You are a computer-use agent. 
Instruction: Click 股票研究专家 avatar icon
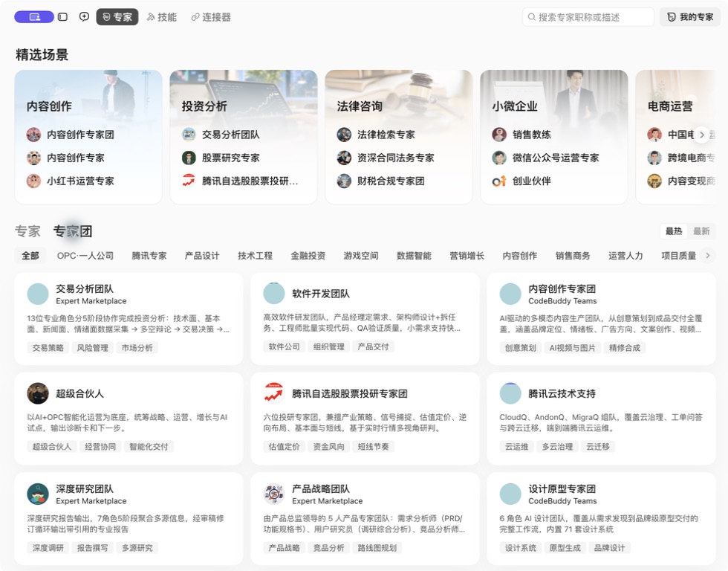click(189, 158)
